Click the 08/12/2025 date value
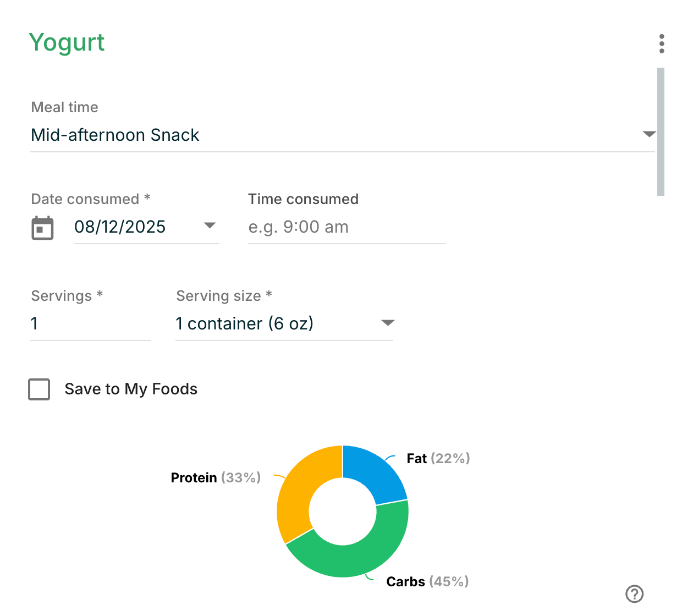The image size is (693, 616). tap(120, 227)
